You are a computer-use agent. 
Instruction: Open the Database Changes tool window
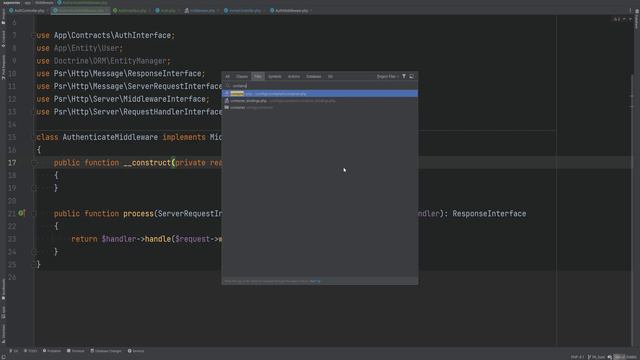click(x=106, y=351)
